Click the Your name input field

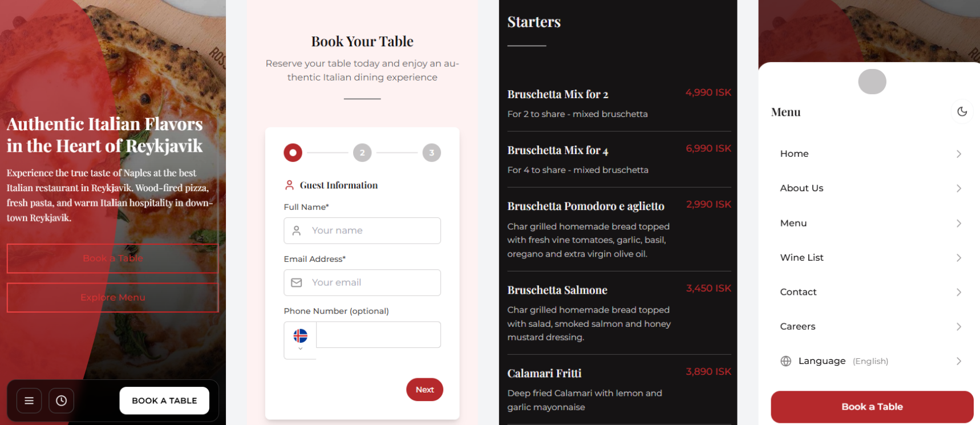(362, 230)
